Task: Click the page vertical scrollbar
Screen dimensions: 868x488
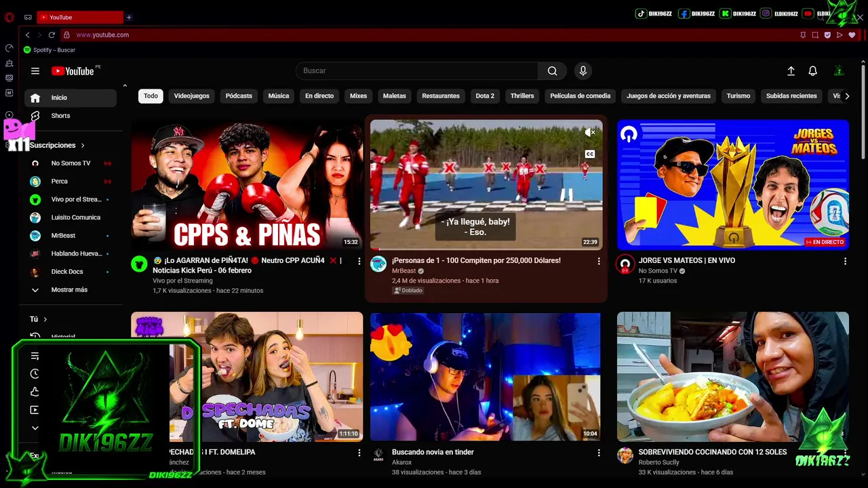Action: [x=863, y=112]
